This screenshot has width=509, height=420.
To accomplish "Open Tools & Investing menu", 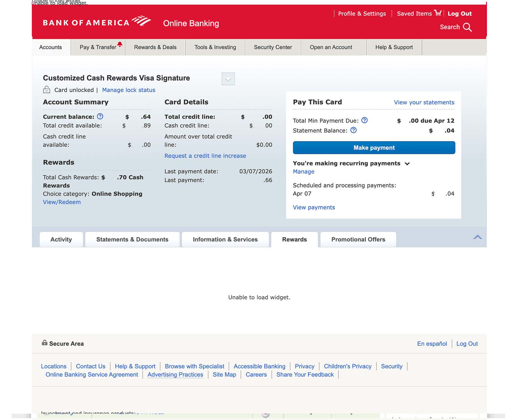I will [215, 47].
